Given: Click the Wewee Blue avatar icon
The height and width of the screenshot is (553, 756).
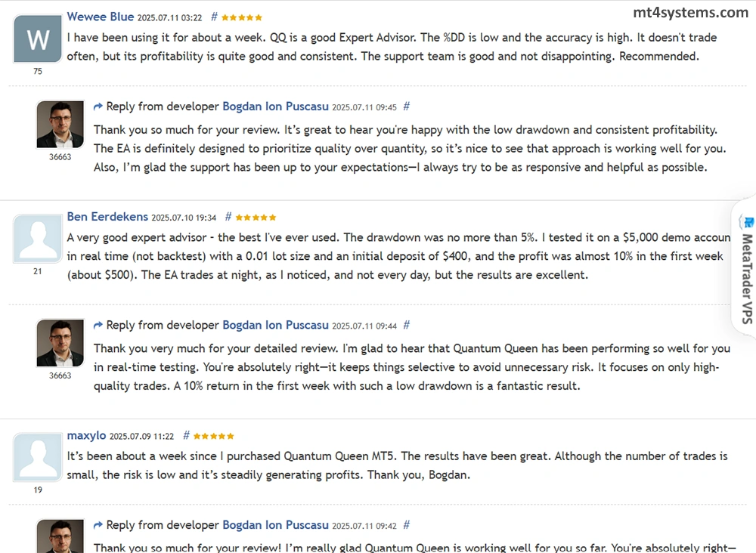Looking at the screenshot, I should click(x=38, y=39).
